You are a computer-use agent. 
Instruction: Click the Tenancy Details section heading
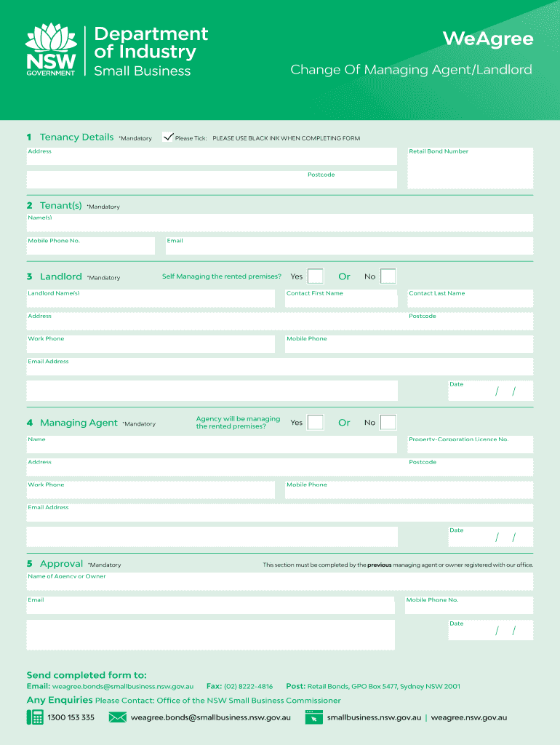[76, 137]
